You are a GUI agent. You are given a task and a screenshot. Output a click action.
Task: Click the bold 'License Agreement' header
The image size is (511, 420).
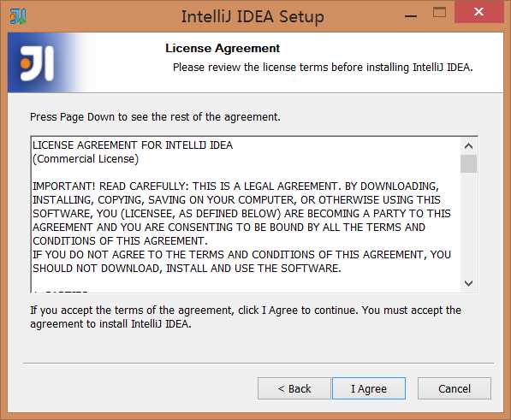click(x=223, y=48)
